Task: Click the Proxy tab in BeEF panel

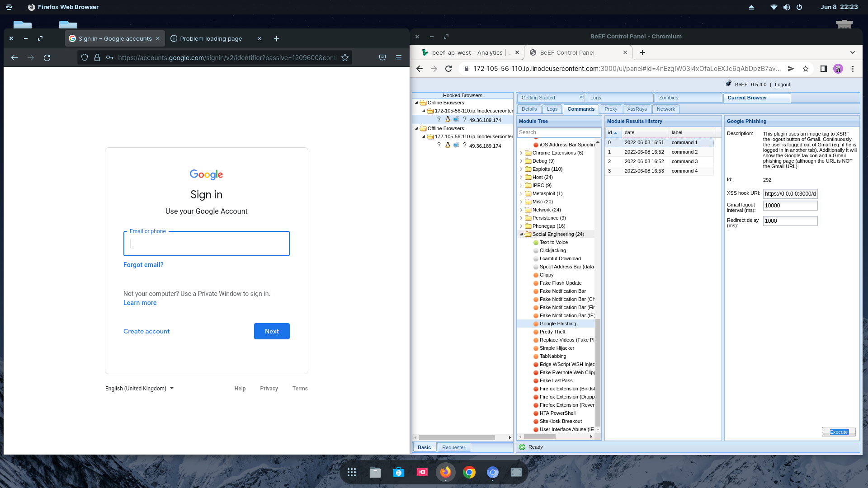Action: (611, 109)
